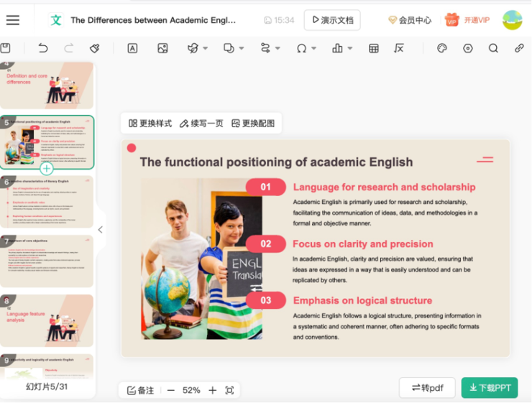Click the undo arrow in toolbar
This screenshot has width=532, height=403.
[43, 48]
